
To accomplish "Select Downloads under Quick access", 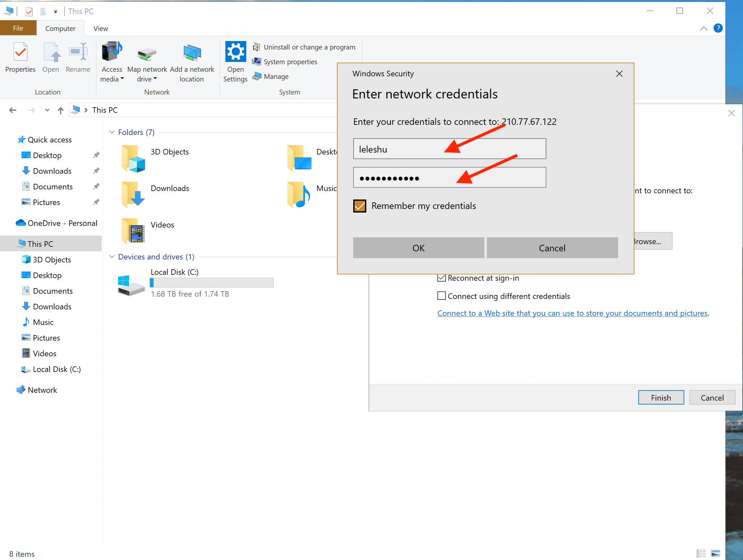I will (52, 171).
